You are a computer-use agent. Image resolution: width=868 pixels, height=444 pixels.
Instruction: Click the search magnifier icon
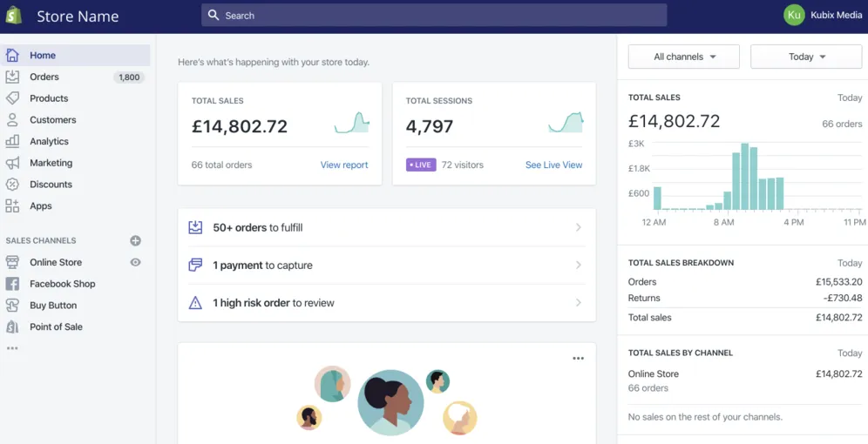pos(214,16)
